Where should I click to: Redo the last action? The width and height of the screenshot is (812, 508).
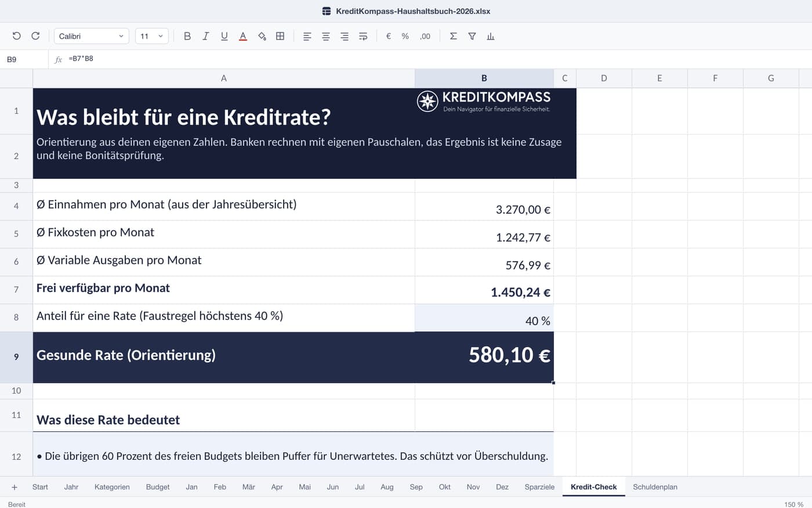coord(35,36)
